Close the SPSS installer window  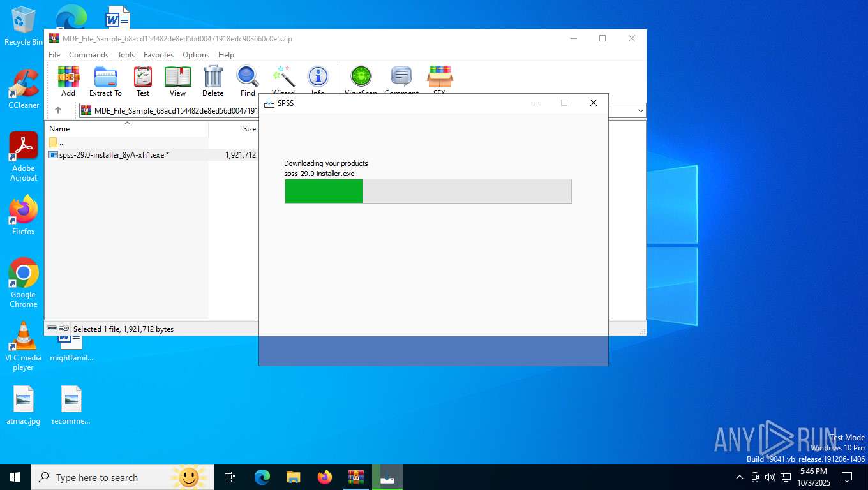point(594,103)
